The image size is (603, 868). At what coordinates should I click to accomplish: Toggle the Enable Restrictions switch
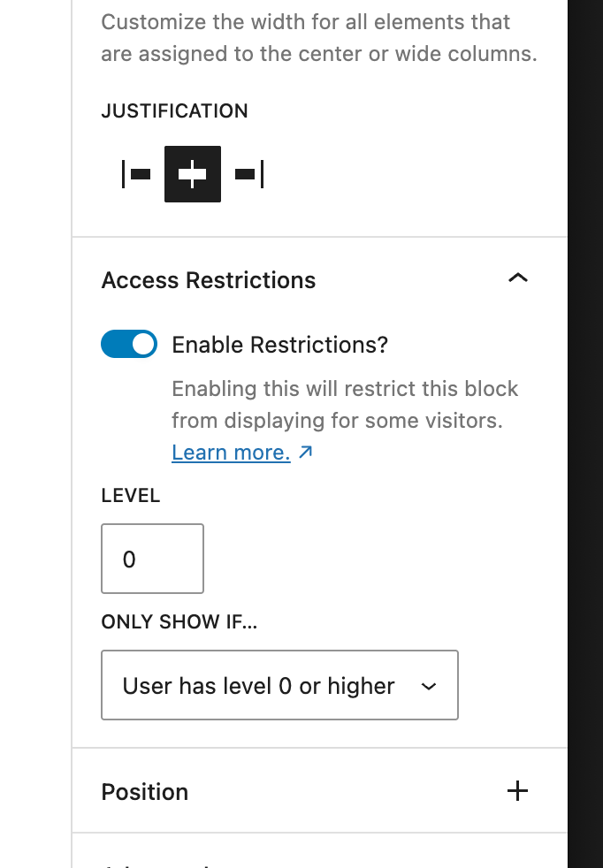tap(129, 345)
